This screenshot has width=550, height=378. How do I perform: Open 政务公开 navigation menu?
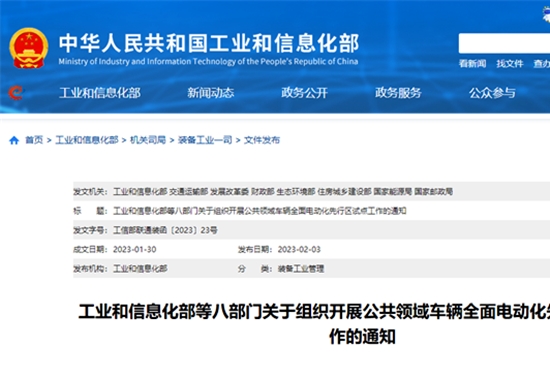pyautogui.click(x=304, y=93)
